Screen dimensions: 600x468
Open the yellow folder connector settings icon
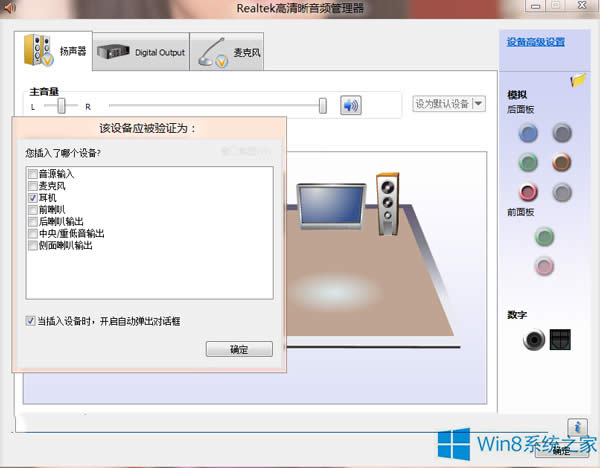578,80
